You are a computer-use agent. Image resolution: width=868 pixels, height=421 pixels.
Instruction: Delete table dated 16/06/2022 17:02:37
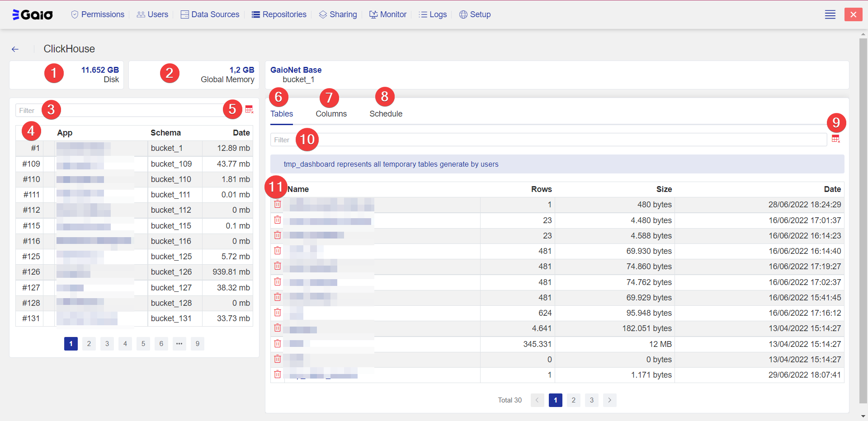(x=278, y=282)
